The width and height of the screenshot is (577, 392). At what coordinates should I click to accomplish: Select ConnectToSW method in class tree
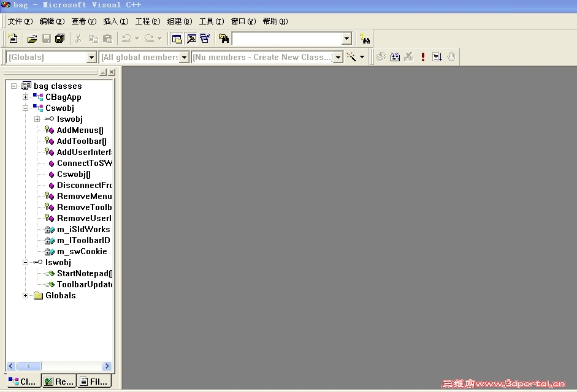point(85,164)
